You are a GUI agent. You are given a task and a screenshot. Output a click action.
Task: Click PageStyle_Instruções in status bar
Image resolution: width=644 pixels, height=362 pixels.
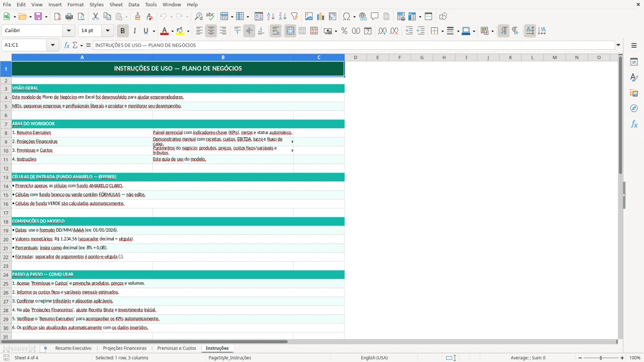click(x=230, y=358)
